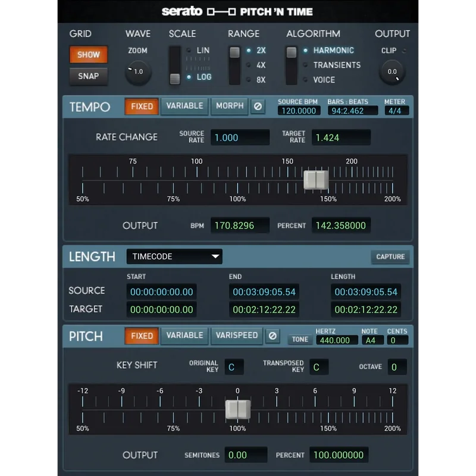Click the tempo bypass circle-slash icon
The image size is (476, 476).
coord(258,107)
